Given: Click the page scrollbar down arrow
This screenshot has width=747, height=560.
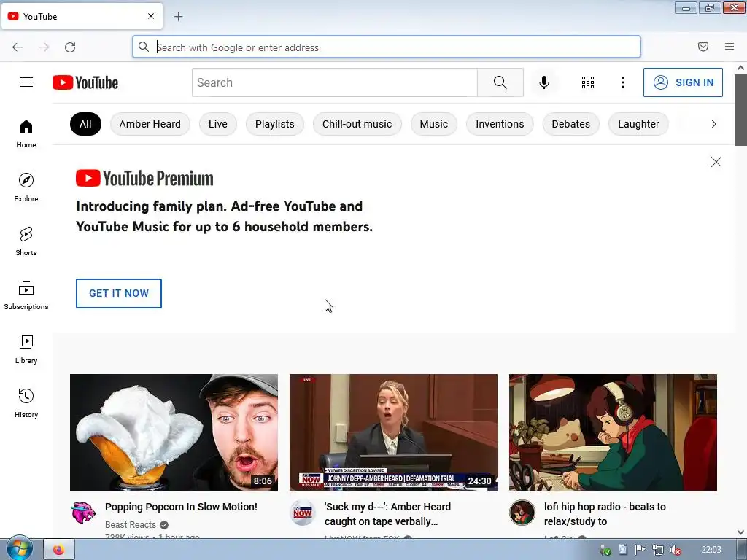Looking at the screenshot, I should [741, 532].
